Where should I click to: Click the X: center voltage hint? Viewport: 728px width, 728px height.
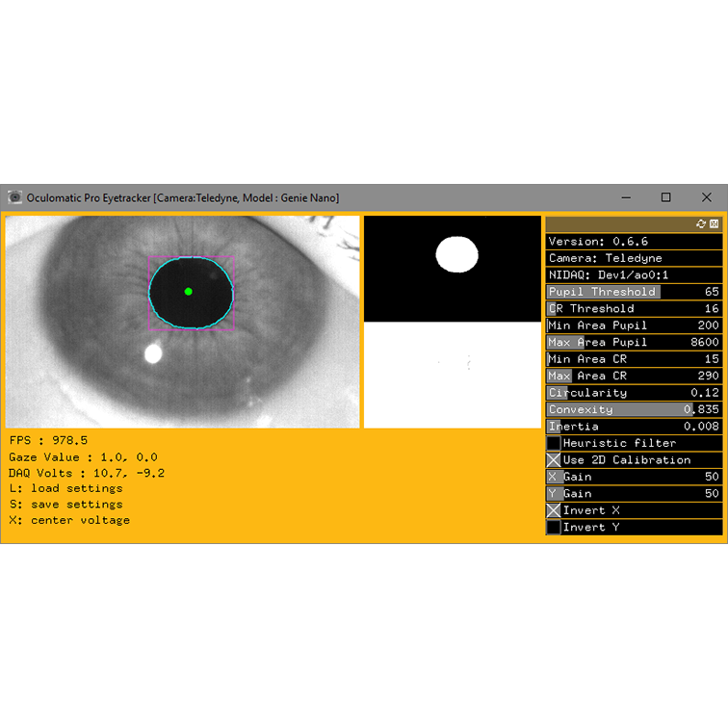tap(69, 520)
